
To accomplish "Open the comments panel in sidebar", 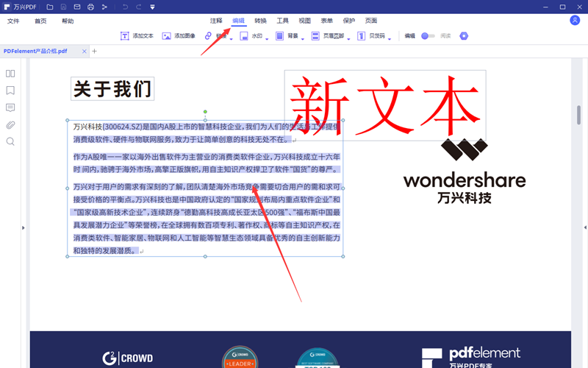I will coord(10,107).
